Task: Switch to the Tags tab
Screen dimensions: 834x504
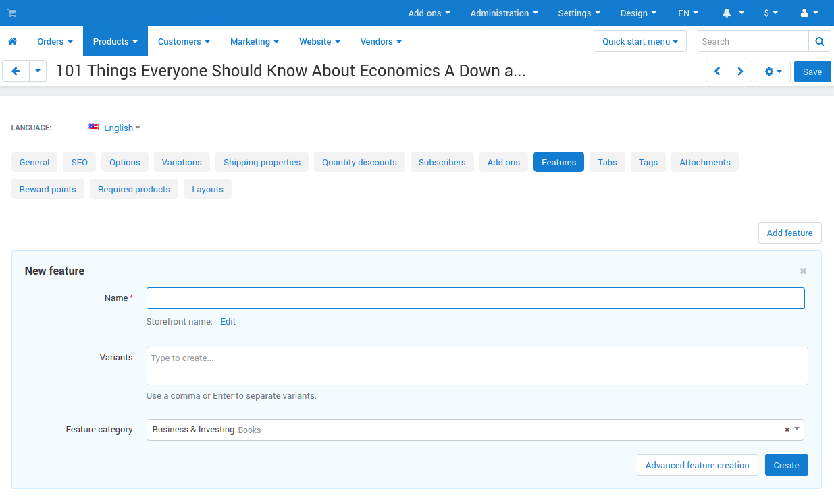Action: point(648,162)
